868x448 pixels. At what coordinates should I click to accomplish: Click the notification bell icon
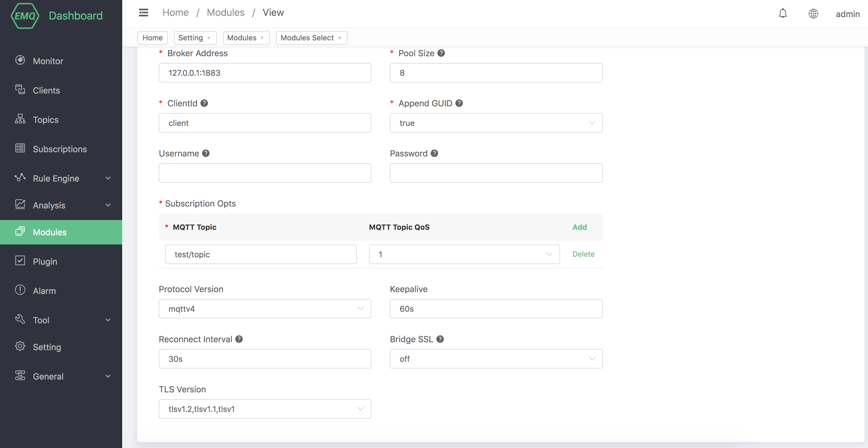point(782,13)
